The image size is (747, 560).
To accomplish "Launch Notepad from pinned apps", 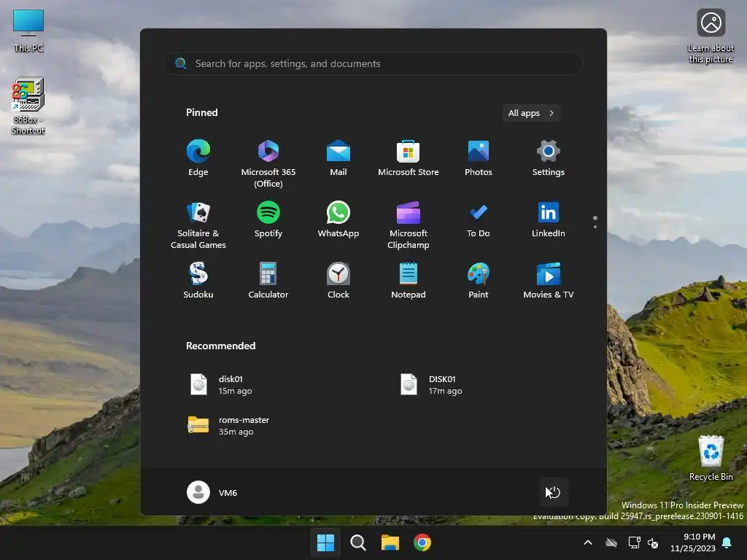I will (409, 281).
